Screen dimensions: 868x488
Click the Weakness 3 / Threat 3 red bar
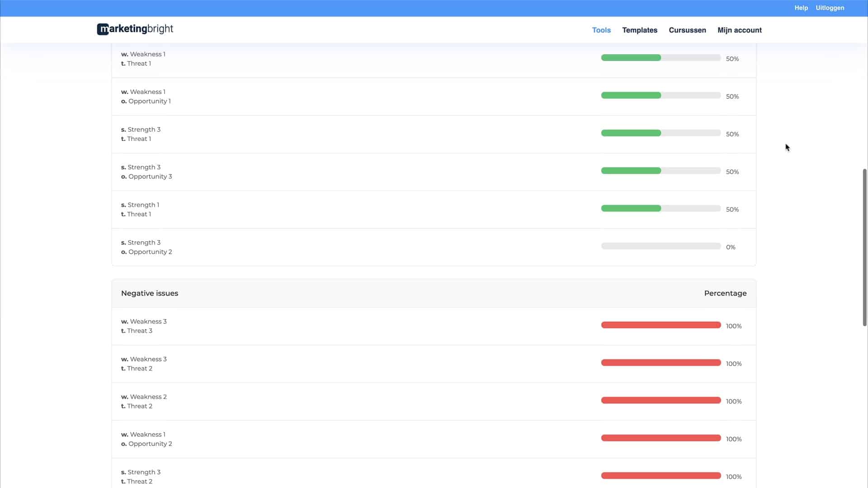click(660, 325)
